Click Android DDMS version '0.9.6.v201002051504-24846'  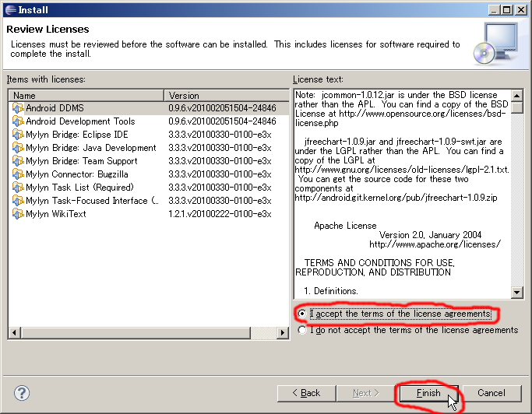222,108
